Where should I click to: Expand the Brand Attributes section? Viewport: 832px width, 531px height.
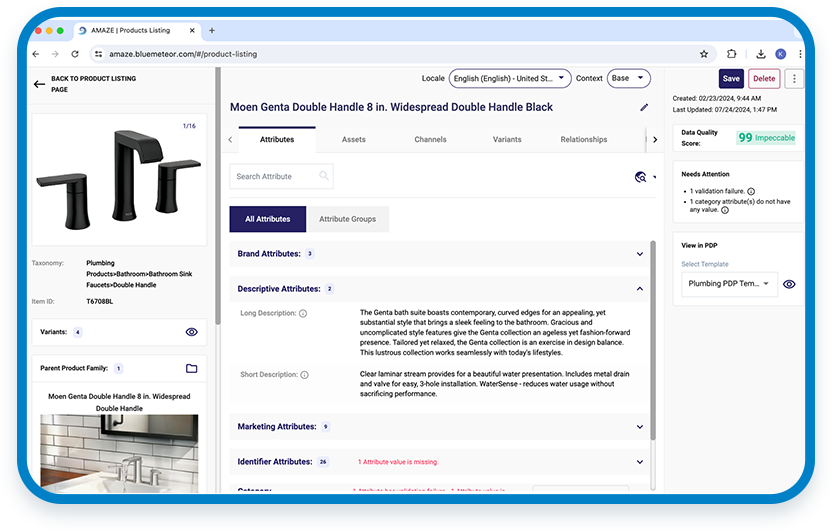click(640, 254)
